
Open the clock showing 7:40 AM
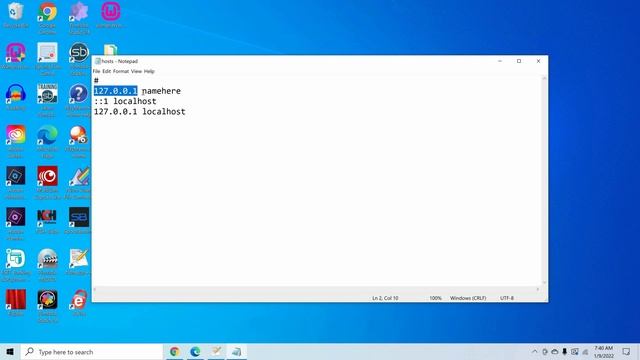603,352
